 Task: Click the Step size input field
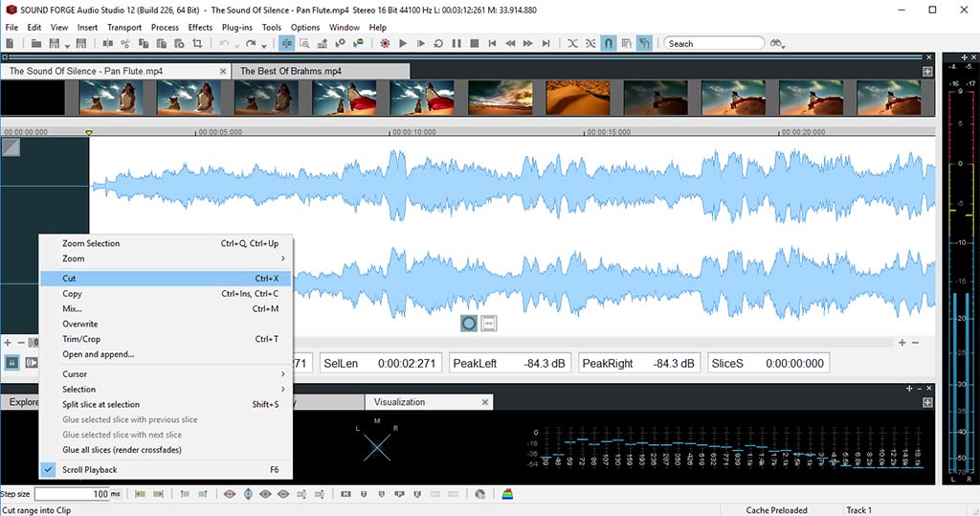(x=72, y=494)
